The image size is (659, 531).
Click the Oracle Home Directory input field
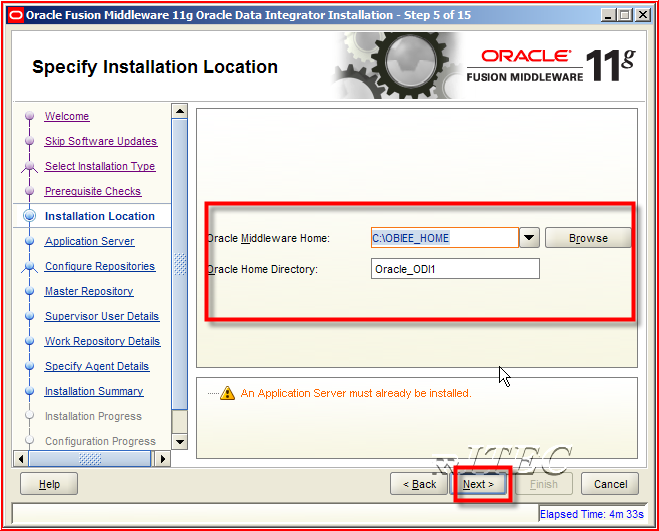click(455, 269)
